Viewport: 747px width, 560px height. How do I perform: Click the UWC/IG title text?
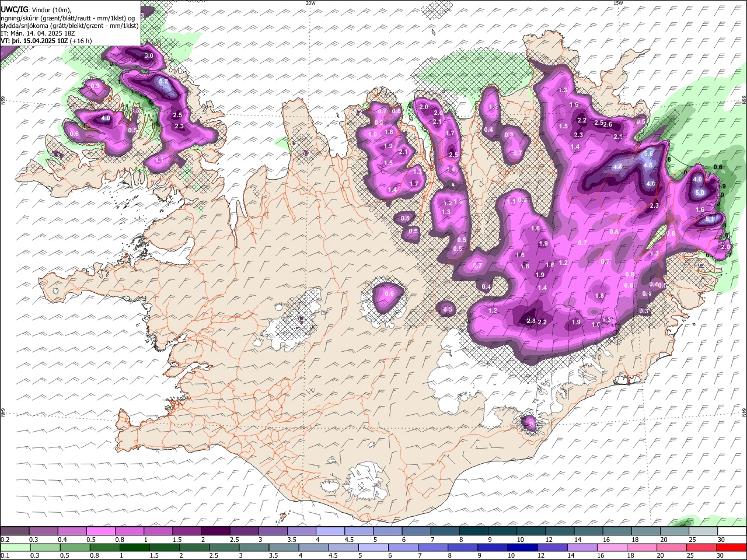(13, 9)
